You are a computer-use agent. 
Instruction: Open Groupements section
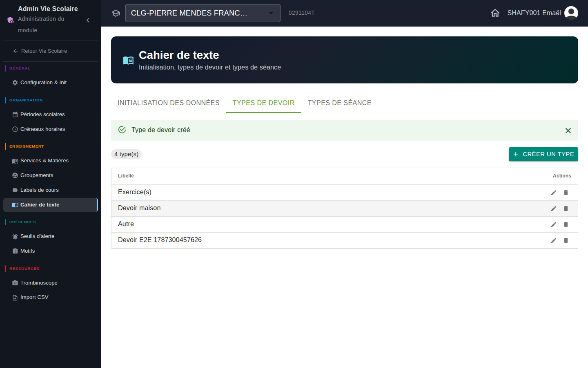[x=51, y=175]
